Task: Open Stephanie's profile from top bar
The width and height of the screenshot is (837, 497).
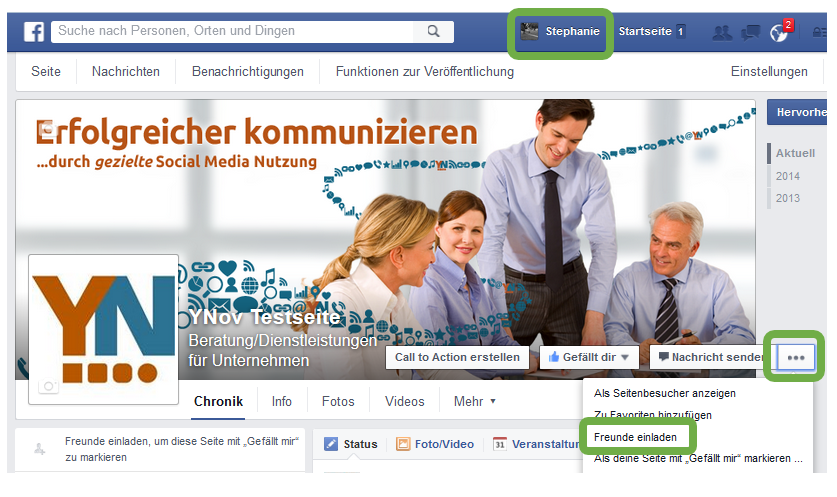Action: click(560, 31)
